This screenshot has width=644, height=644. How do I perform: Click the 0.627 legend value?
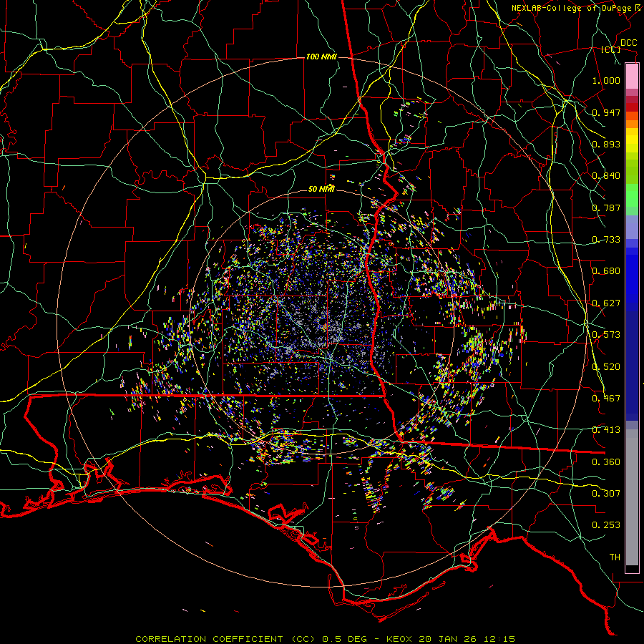tap(606, 303)
